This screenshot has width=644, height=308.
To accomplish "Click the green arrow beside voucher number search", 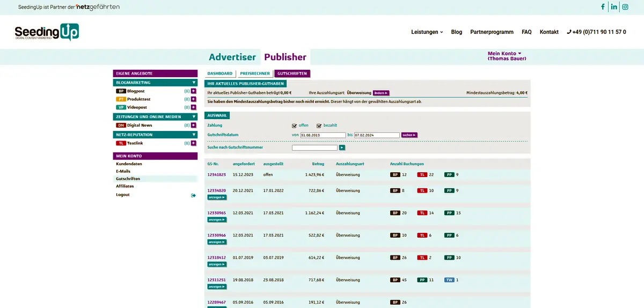I will tap(342, 148).
